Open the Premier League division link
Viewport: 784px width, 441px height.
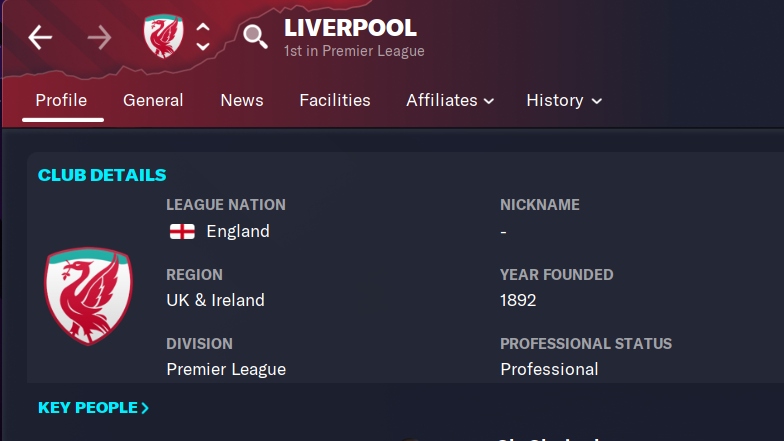click(x=226, y=370)
